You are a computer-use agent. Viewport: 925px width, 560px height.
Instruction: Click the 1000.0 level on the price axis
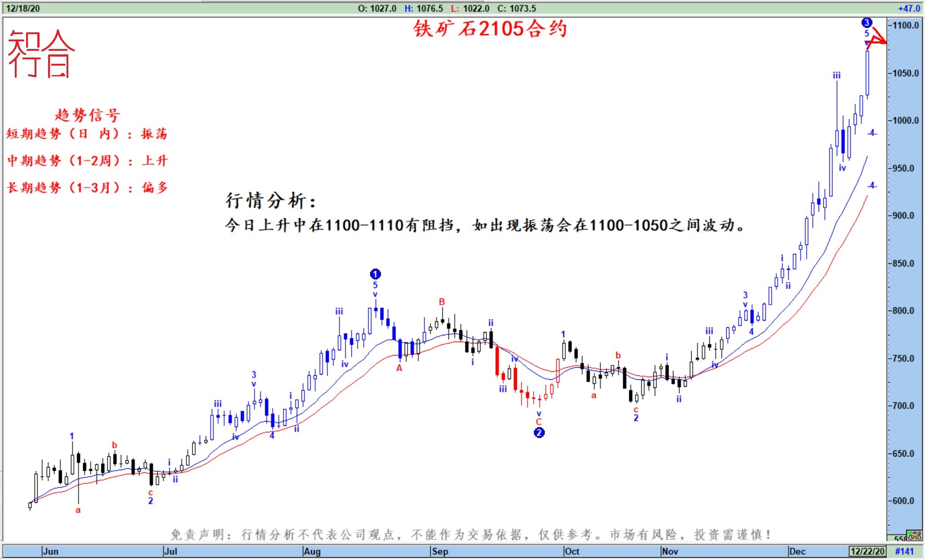pos(905,120)
